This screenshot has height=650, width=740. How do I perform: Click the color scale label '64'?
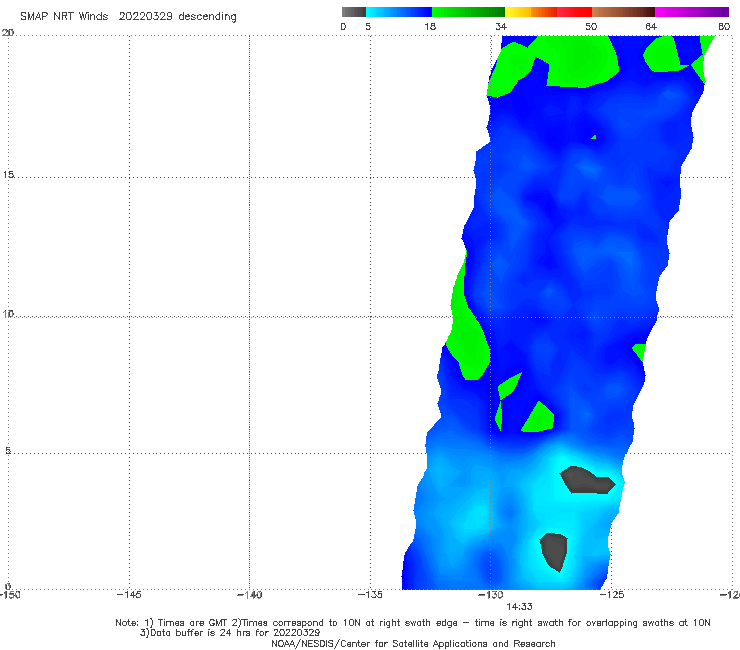[x=651, y=26]
